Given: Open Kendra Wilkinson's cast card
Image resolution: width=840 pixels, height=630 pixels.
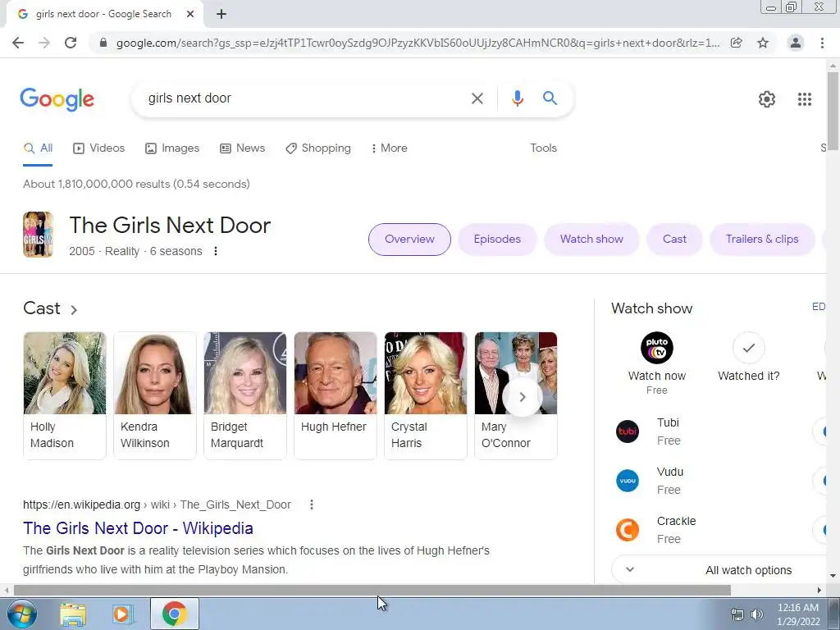Looking at the screenshot, I should pyautogui.click(x=155, y=396).
